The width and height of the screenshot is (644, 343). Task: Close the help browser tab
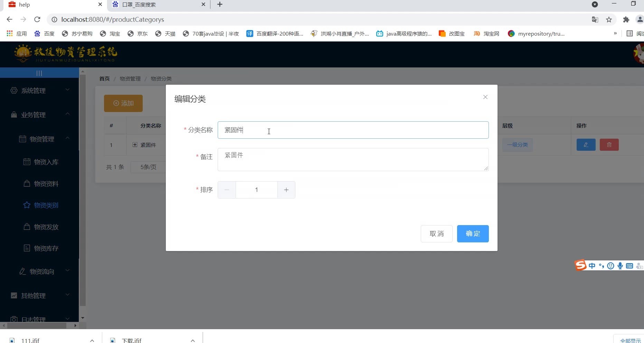coord(100,4)
